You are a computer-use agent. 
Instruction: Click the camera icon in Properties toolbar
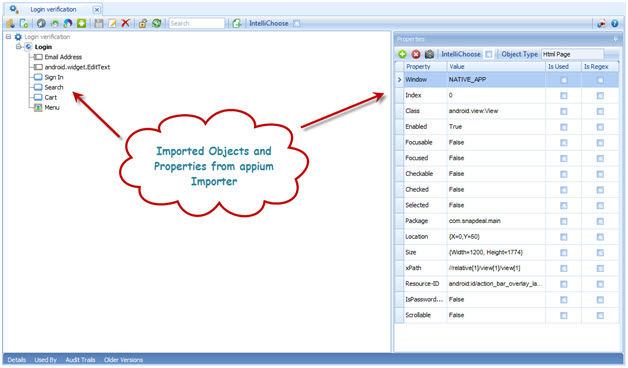pos(429,54)
